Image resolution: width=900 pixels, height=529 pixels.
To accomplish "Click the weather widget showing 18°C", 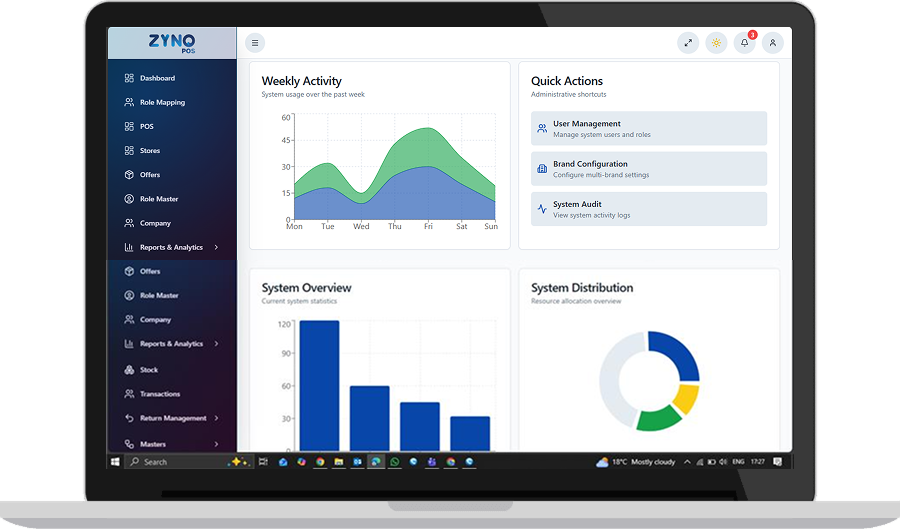I will (x=635, y=462).
